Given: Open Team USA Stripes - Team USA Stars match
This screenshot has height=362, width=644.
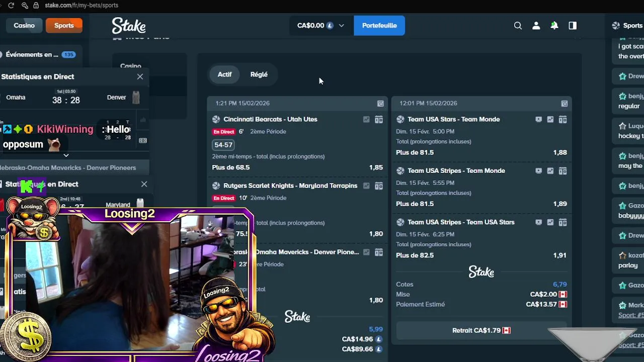Looking at the screenshot, I should point(461,222).
